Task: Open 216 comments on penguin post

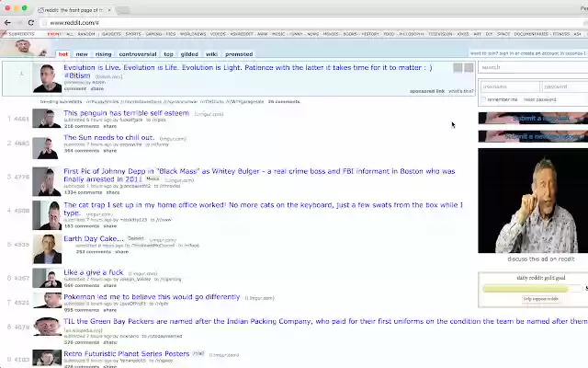Action: point(82,126)
